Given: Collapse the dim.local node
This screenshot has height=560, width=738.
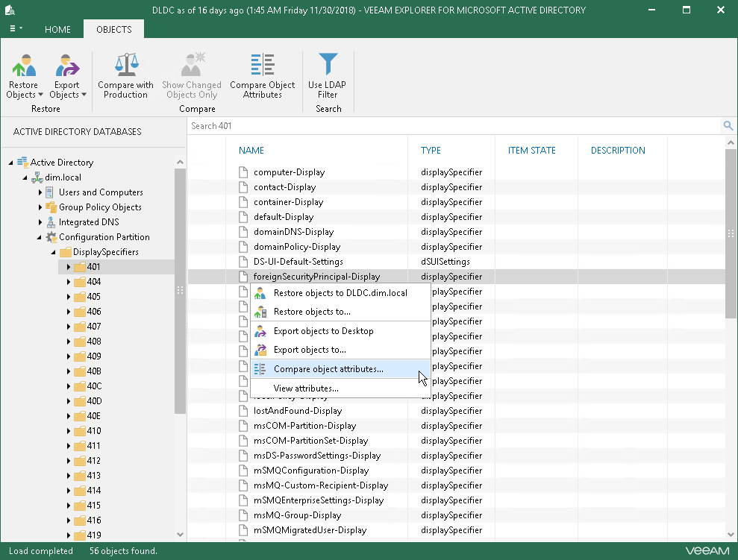Looking at the screenshot, I should point(25,177).
